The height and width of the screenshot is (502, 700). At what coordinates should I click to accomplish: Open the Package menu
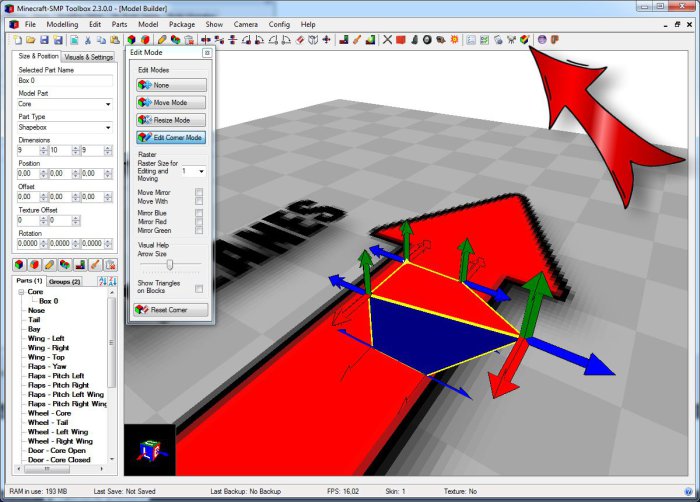pyautogui.click(x=182, y=24)
